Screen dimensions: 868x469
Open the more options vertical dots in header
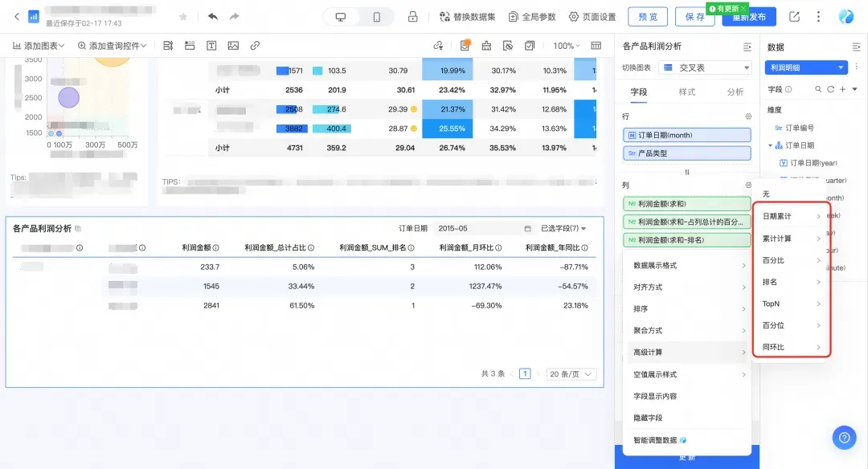point(818,17)
